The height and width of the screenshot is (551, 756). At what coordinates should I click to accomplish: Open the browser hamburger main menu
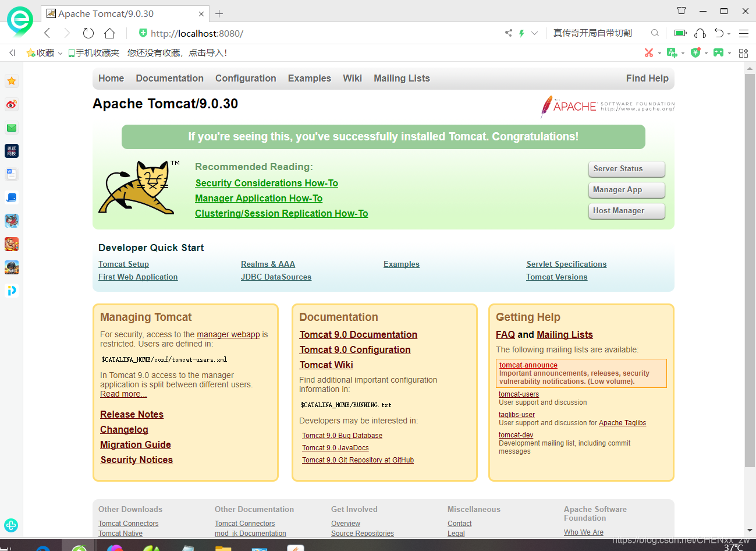point(744,33)
